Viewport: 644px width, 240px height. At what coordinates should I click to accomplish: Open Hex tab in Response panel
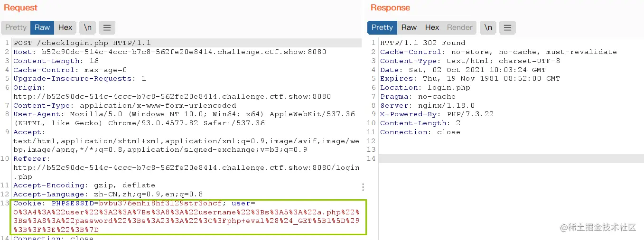[x=432, y=28]
